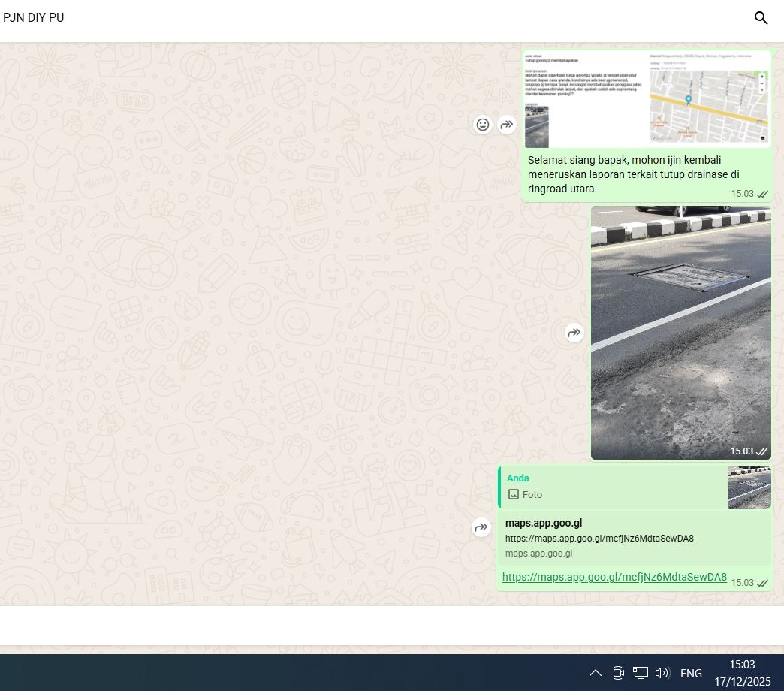784x691 pixels.
Task: Open PJN DIY PU chat info
Action: tap(34, 18)
